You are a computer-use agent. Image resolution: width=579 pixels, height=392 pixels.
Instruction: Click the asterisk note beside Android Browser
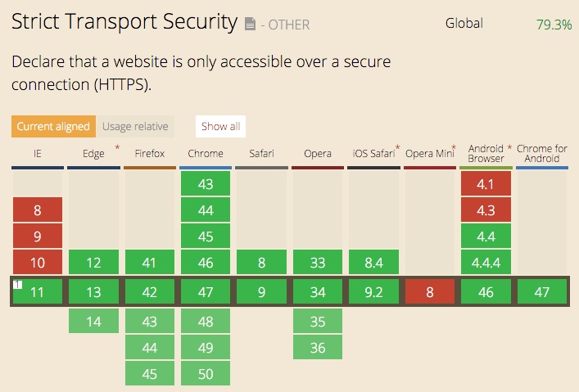pyautogui.click(x=509, y=148)
